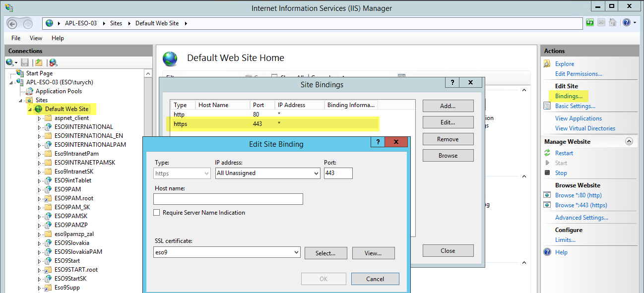Click View... certificate button

[373, 253]
